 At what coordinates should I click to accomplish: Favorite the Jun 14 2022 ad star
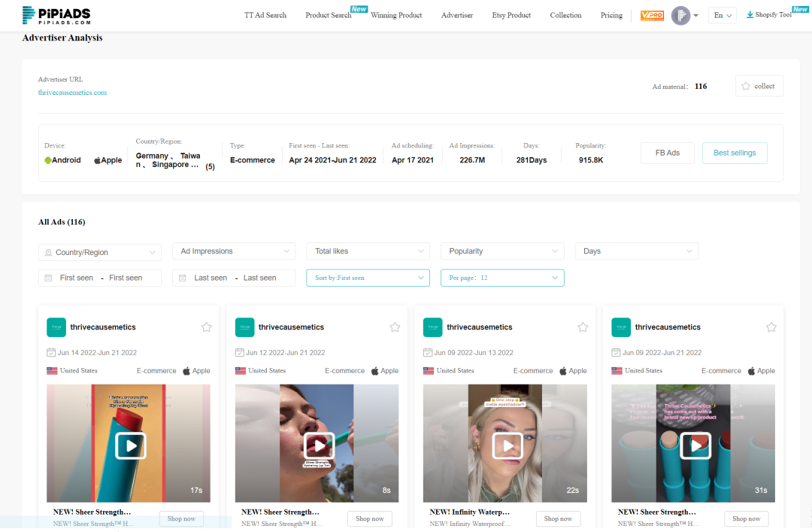click(x=207, y=327)
